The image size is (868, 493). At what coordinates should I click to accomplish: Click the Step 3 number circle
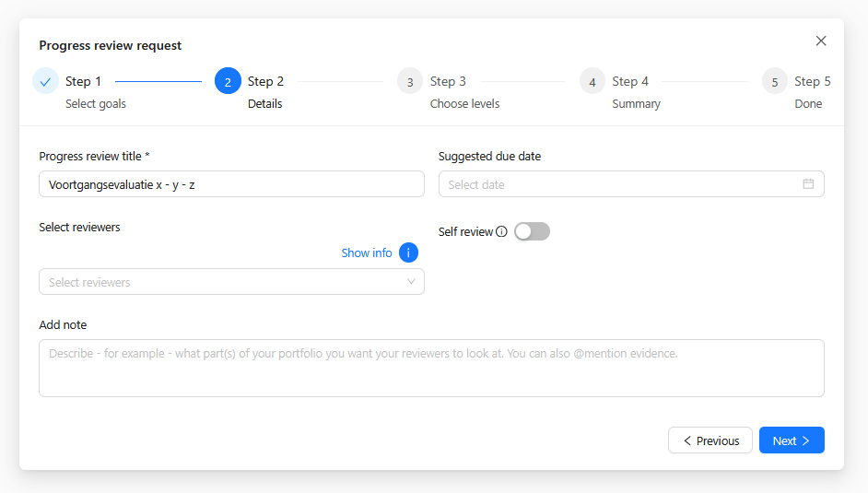coord(410,81)
